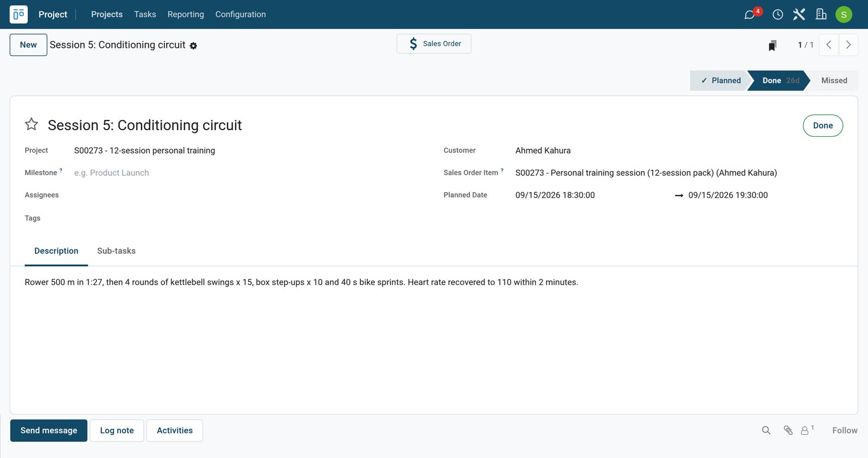Open the Projects menu

[x=107, y=14]
